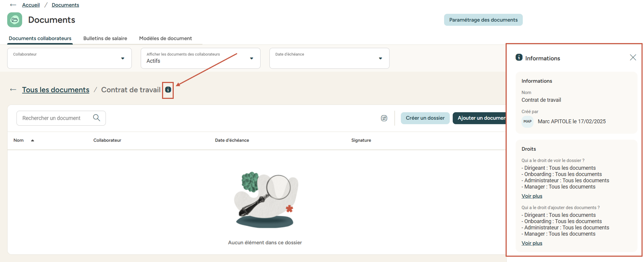This screenshot has height=262, width=644.
Task: Open the Afficher les documents Actifs dropdown
Action: tap(251, 58)
